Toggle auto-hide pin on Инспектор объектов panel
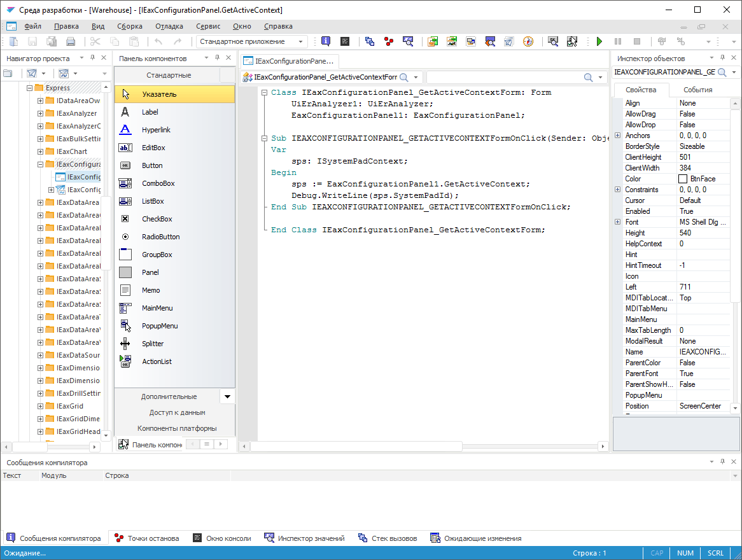 (x=722, y=58)
